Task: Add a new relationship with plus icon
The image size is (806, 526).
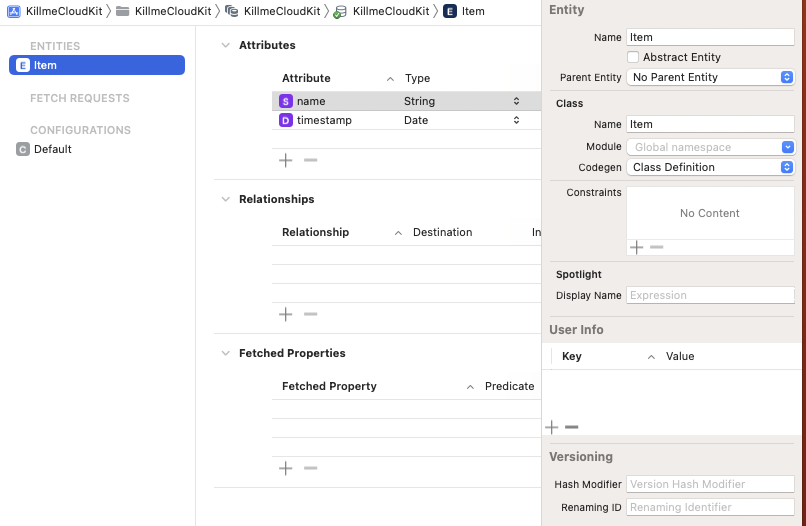Action: (x=285, y=314)
